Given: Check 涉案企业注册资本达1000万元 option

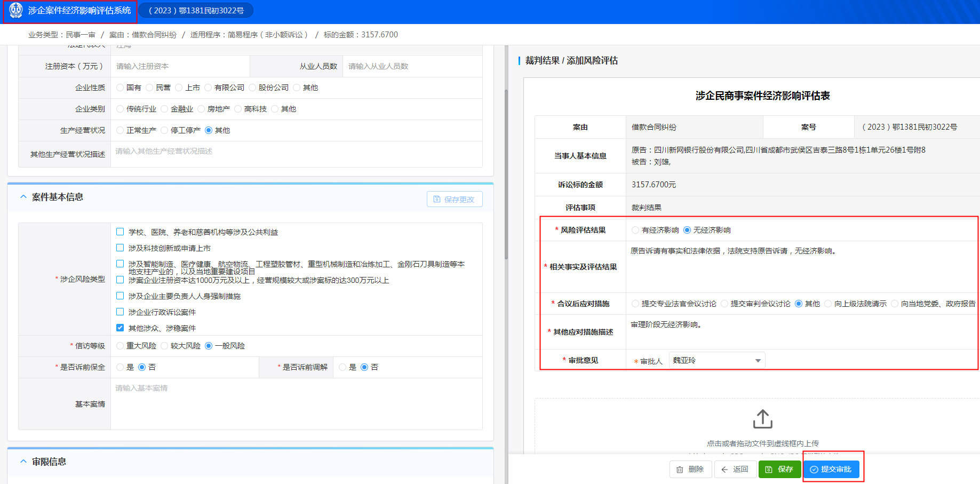Looking at the screenshot, I should 120,280.
